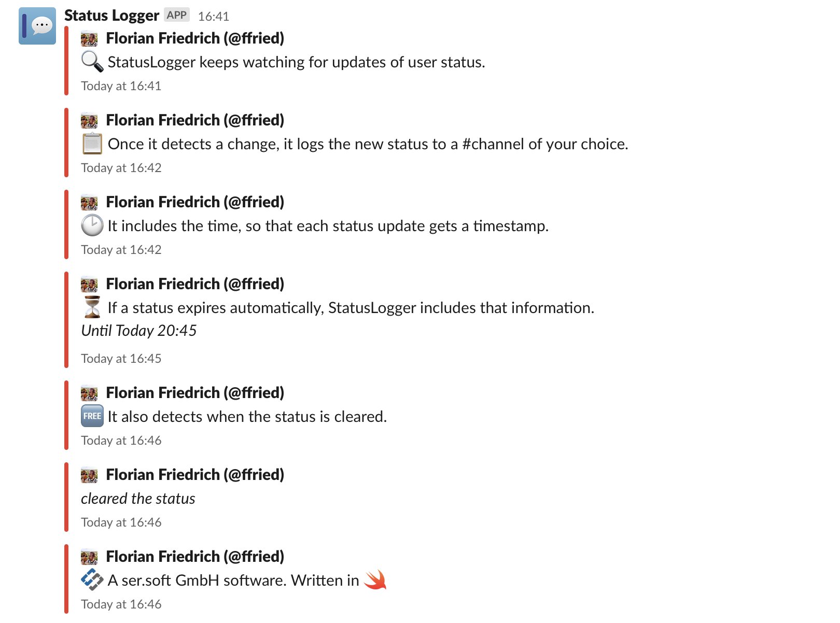The width and height of the screenshot is (840, 623).
Task: Open the Status Logger app name
Action: (x=111, y=16)
